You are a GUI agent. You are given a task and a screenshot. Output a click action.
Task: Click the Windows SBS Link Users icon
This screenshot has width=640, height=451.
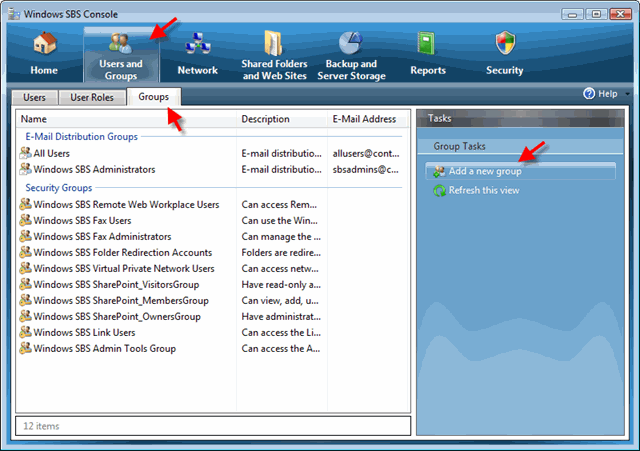tap(25, 332)
